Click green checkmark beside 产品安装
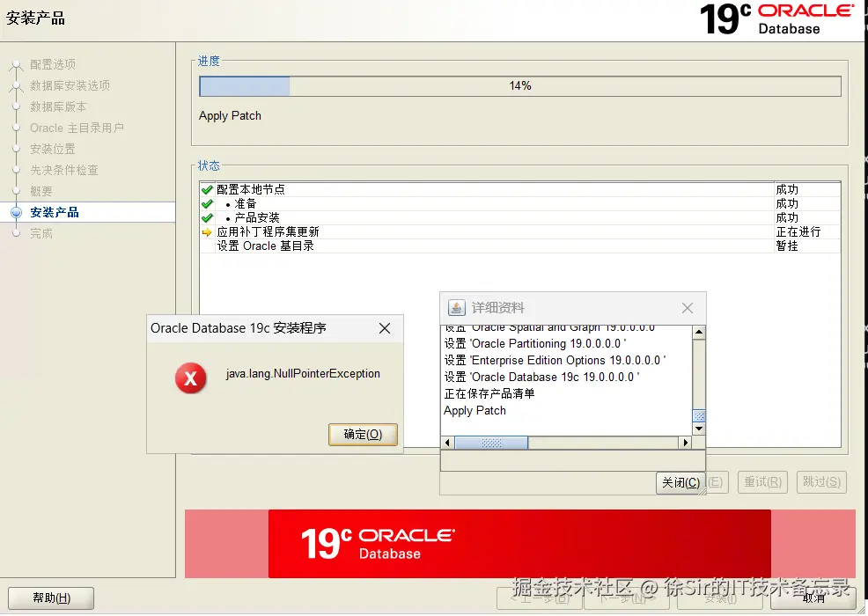The width and height of the screenshot is (868, 616). (207, 217)
